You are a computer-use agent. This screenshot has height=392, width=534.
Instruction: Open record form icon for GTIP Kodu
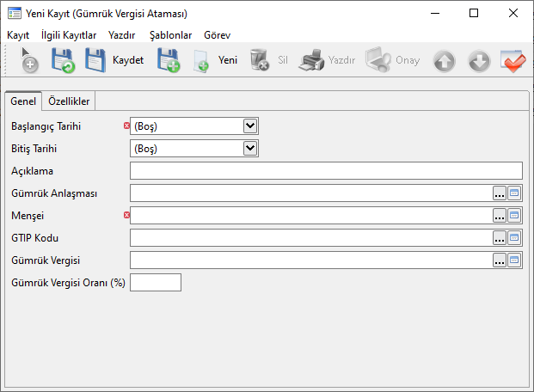(515, 237)
